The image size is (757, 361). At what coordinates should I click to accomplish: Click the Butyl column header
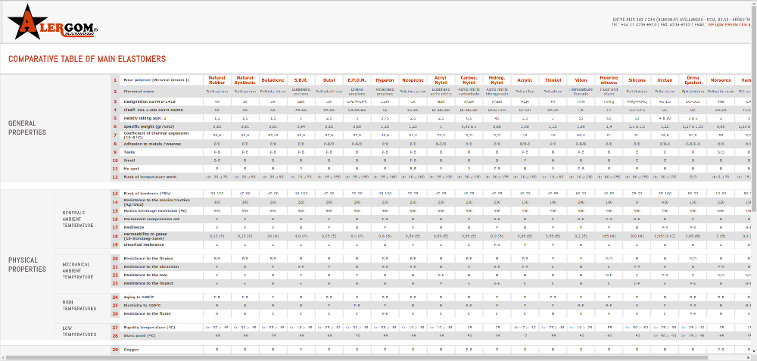click(x=328, y=80)
